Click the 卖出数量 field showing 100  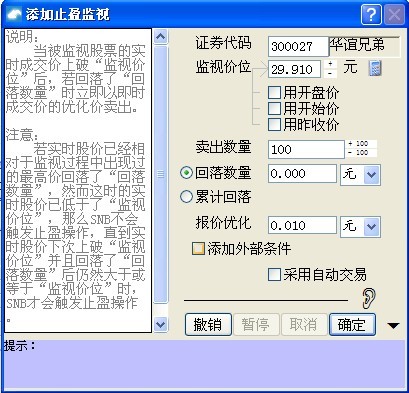point(306,149)
